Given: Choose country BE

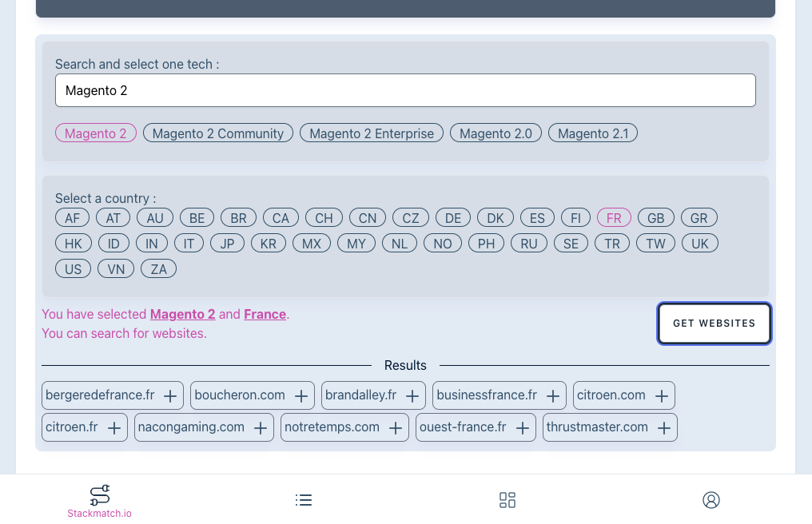Looking at the screenshot, I should 197,217.
